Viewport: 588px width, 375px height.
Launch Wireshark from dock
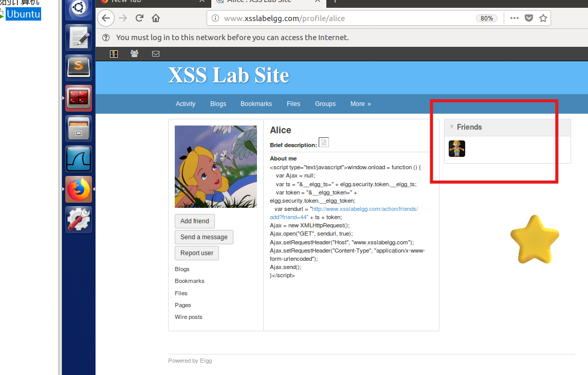[78, 159]
